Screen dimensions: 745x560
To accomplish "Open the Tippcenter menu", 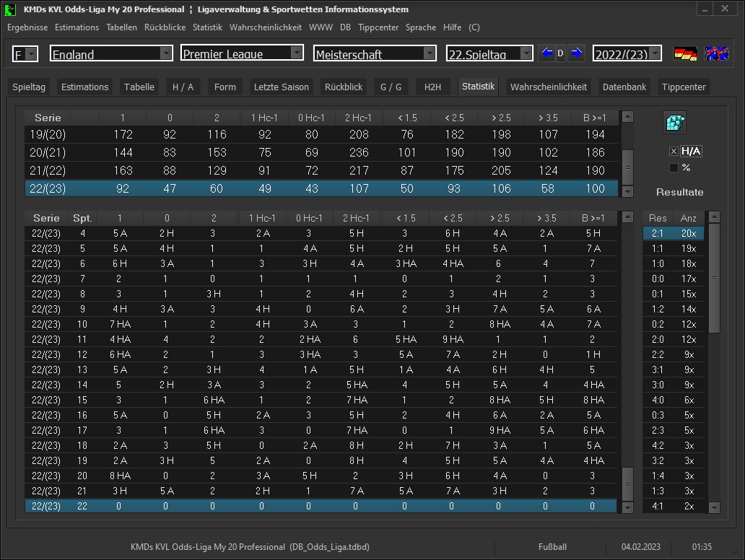I will click(x=378, y=27).
